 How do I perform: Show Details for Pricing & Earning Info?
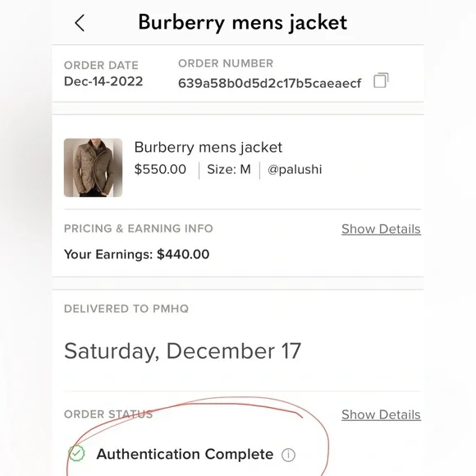tap(381, 229)
